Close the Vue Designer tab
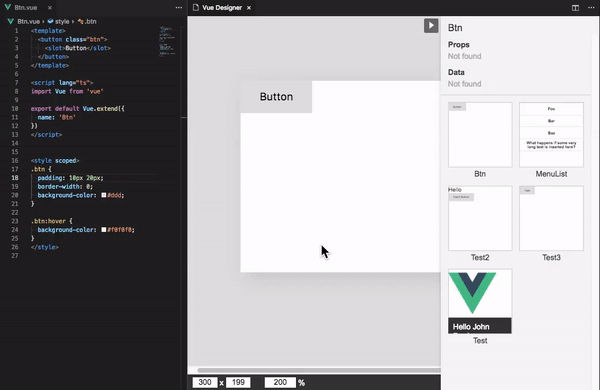The height and width of the screenshot is (390, 600). tap(249, 8)
